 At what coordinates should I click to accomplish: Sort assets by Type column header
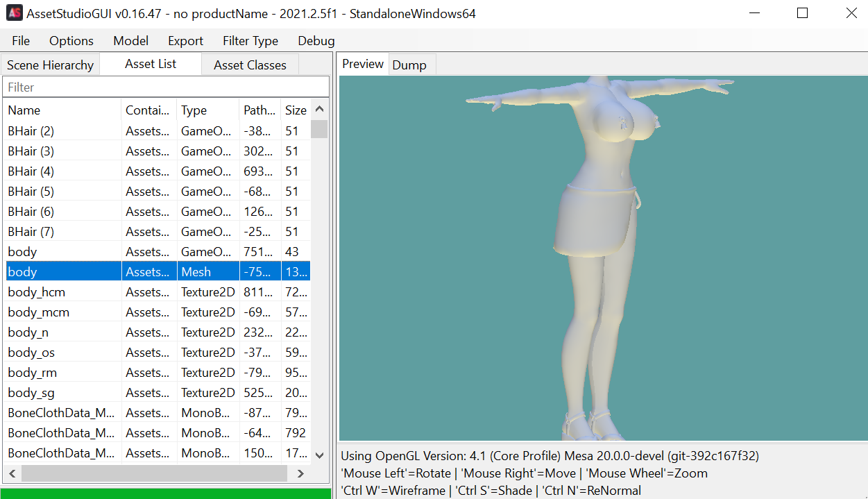(208, 110)
